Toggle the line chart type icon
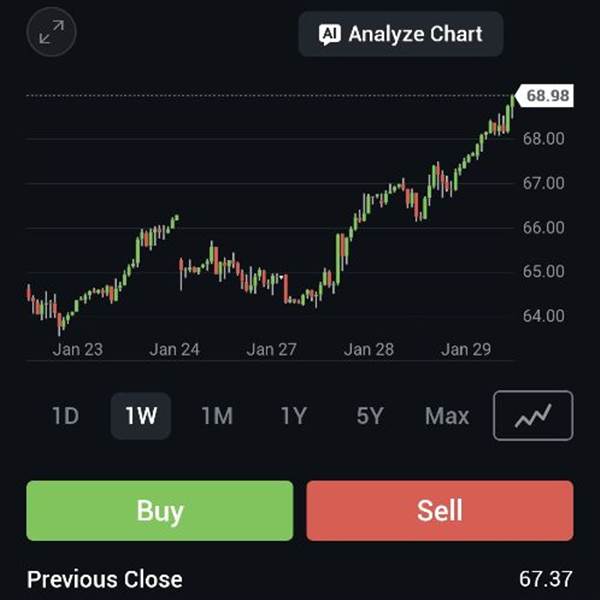Screen dimensions: 600x600 pos(533,416)
